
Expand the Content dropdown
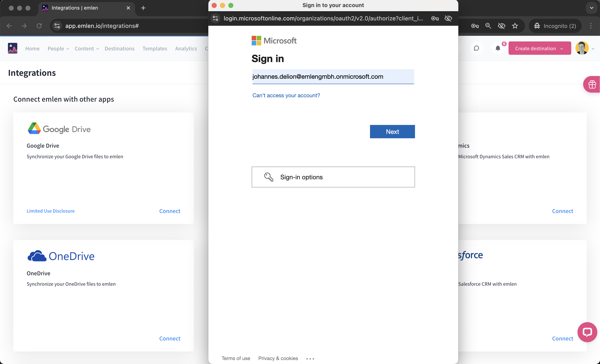tap(87, 49)
